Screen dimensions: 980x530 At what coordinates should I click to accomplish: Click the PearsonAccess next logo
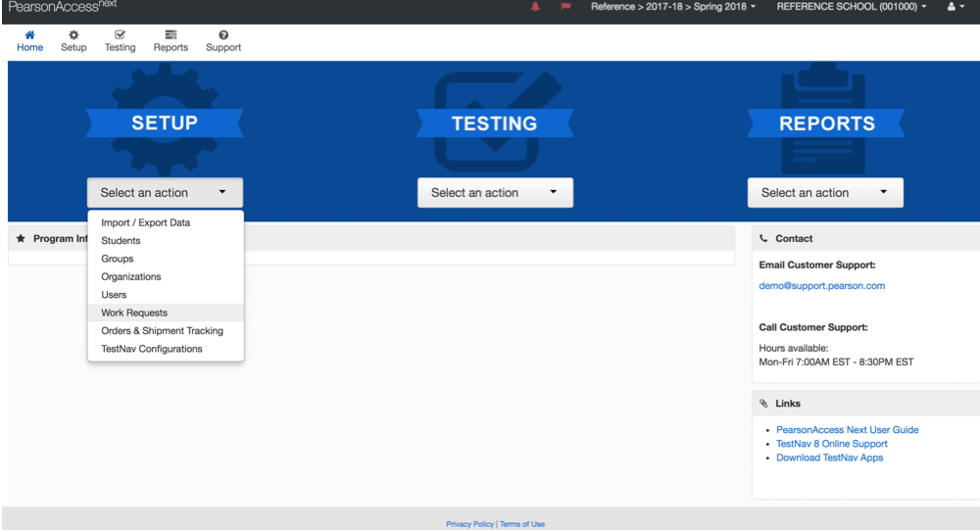(63, 7)
